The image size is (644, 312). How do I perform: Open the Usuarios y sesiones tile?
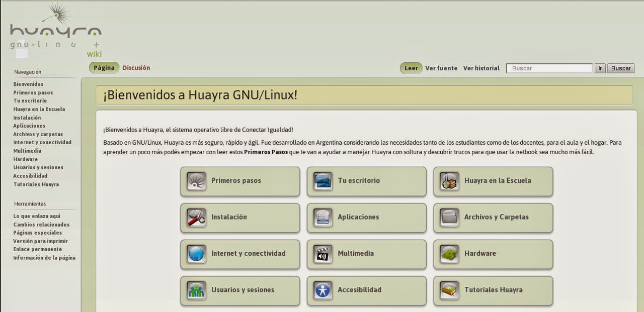point(240,290)
